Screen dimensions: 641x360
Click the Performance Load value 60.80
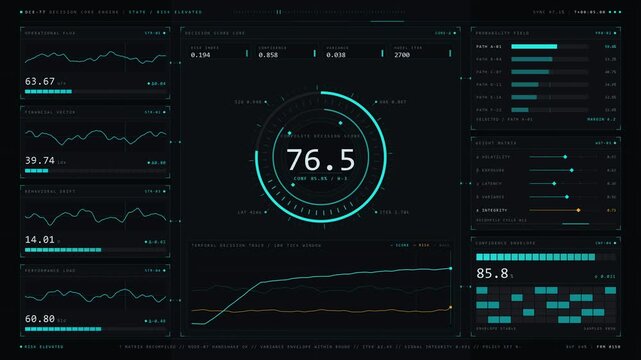point(40,319)
